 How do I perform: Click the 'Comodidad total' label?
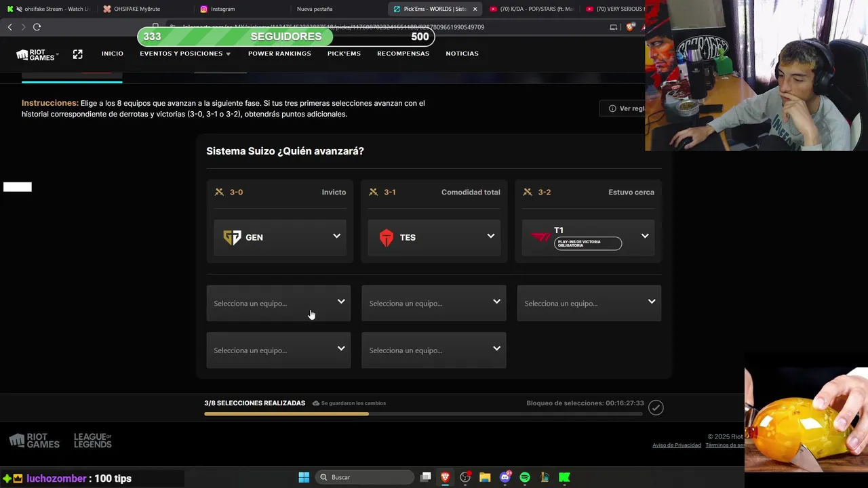pos(471,192)
